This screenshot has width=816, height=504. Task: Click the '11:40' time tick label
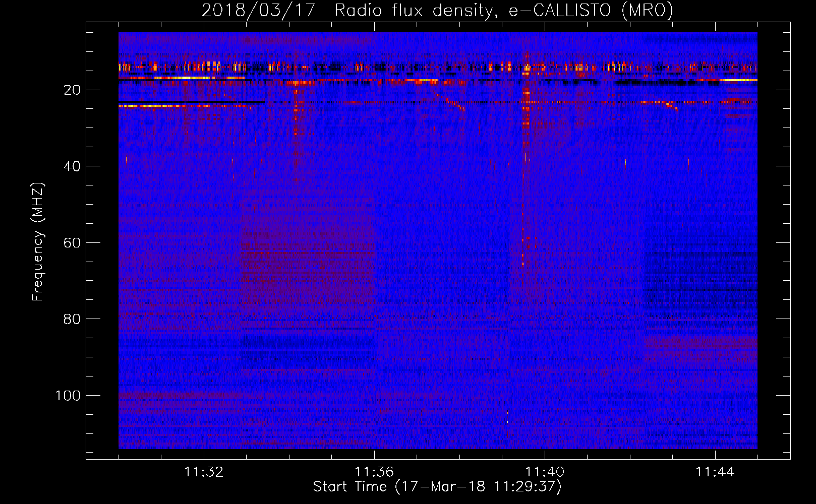tap(545, 472)
